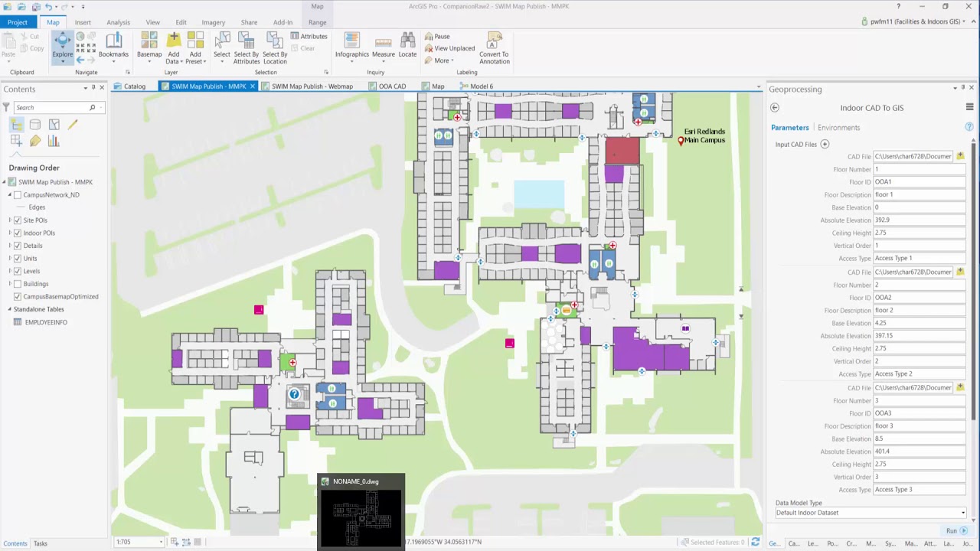980x551 pixels.
Task: Open Geoprocessing pane menu options
Action: tap(970, 108)
